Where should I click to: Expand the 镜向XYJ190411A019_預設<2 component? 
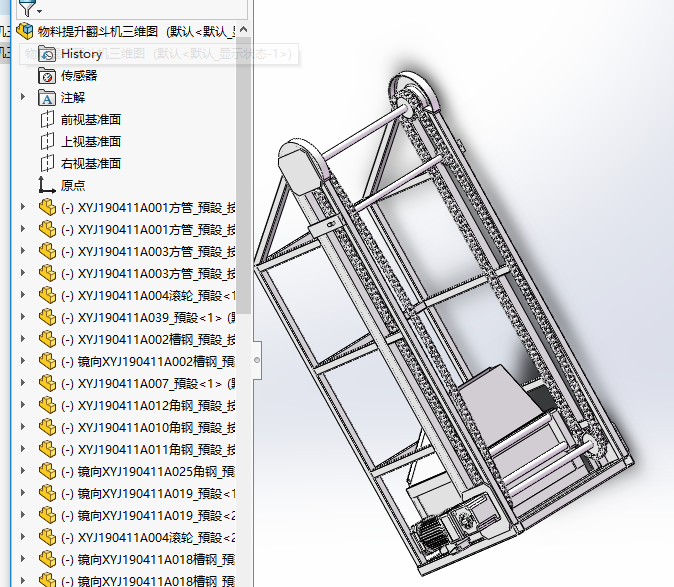coord(23,515)
